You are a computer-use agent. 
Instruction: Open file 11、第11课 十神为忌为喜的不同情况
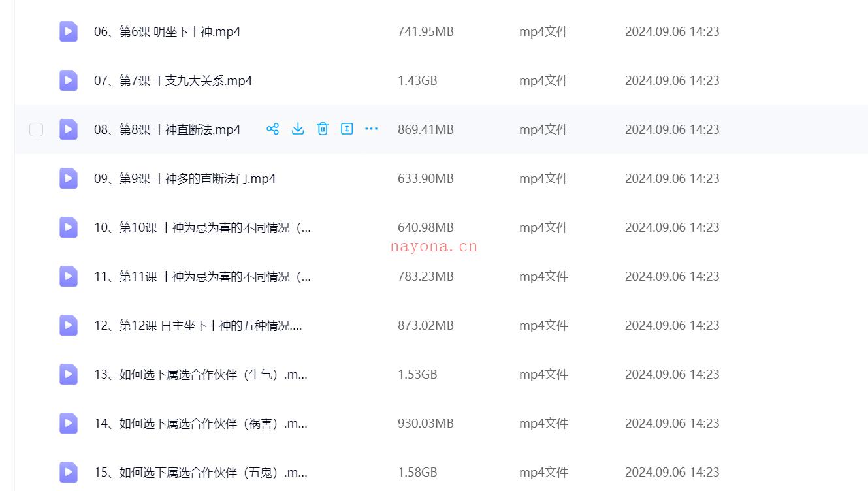pyautogui.click(x=202, y=276)
